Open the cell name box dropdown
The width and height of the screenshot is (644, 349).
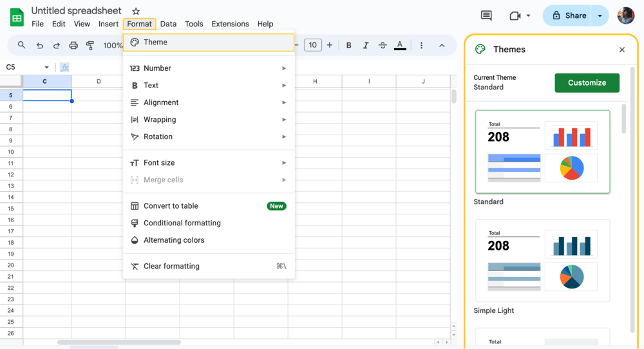click(46, 67)
